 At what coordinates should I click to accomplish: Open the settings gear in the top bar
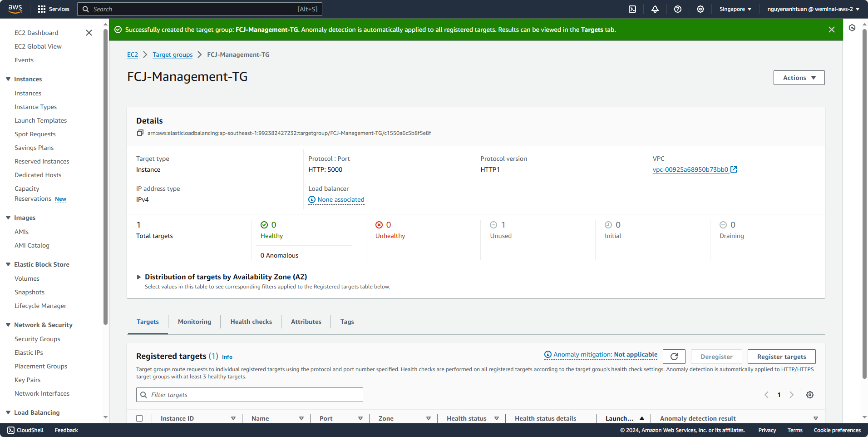tap(700, 9)
